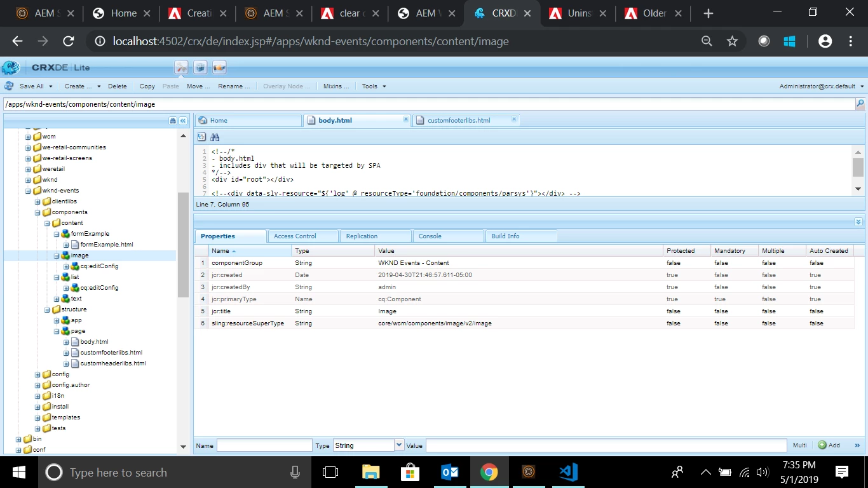Click the double-chevron icon next to Add
This screenshot has width=868, height=488.
(857, 445)
